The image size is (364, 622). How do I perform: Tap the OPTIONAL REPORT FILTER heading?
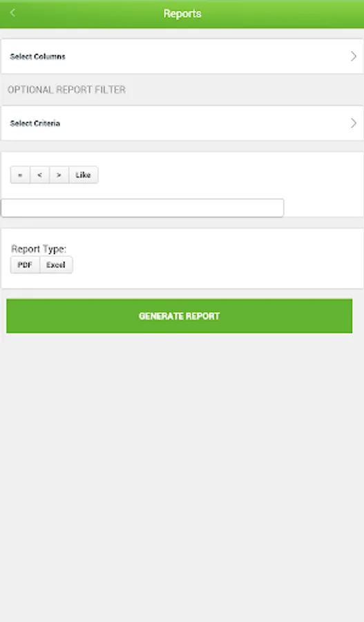[x=66, y=90]
